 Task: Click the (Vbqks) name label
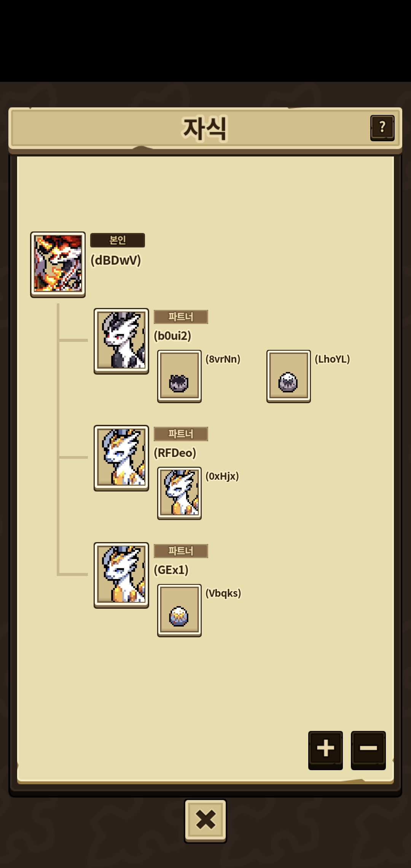tap(223, 593)
